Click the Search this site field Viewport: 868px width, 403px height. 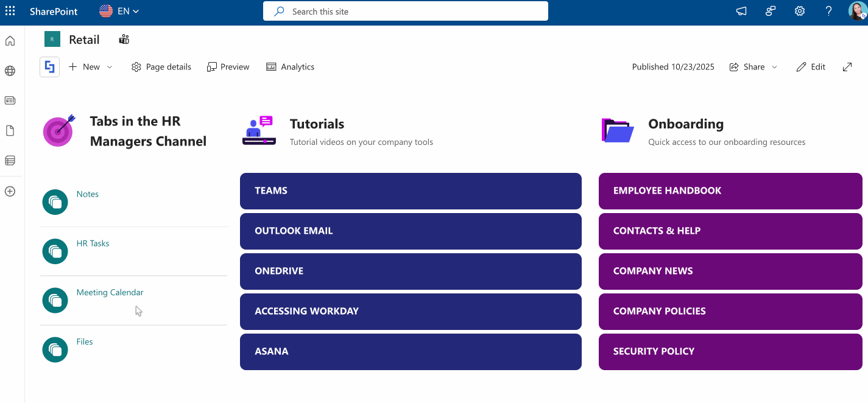pyautogui.click(x=405, y=11)
